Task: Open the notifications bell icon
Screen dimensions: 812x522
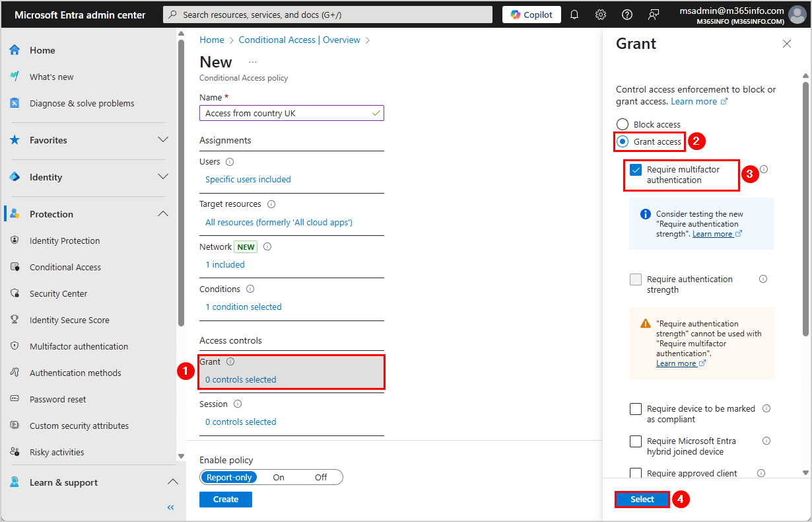Action: pos(574,15)
